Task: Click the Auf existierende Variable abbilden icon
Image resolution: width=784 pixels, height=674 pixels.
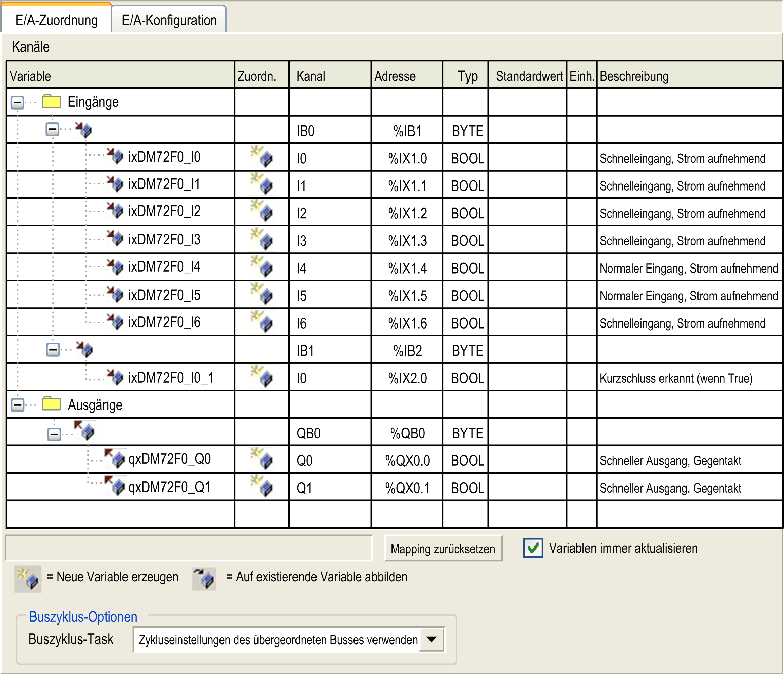Action: pos(204,579)
